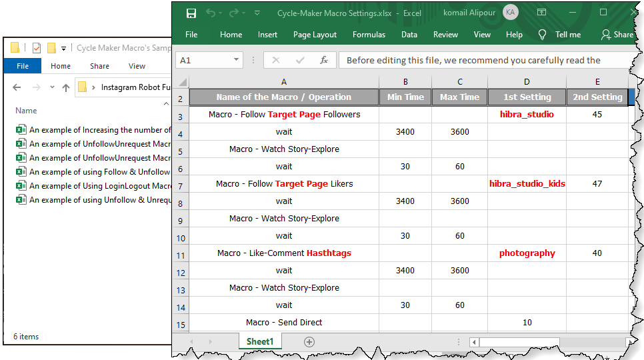Expand the address bar breadcrumb chevron
644x360 pixels.
click(x=93, y=87)
